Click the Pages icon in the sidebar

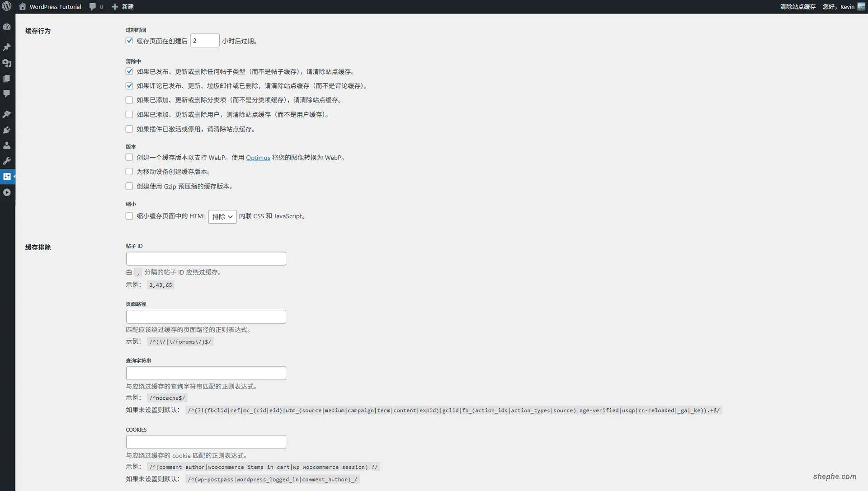click(x=7, y=78)
